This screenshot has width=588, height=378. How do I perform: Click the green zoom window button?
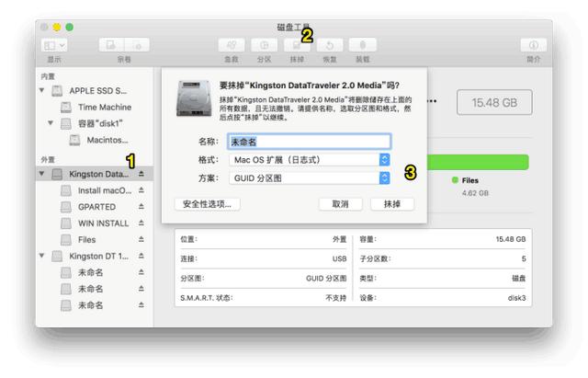[x=70, y=27]
